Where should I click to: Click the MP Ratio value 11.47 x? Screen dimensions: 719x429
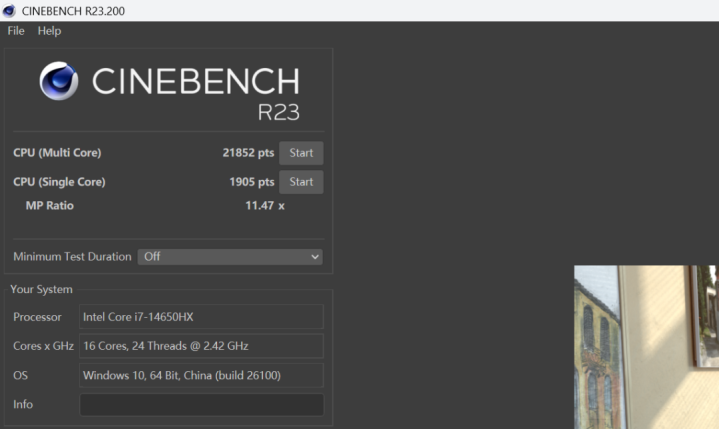(265, 205)
